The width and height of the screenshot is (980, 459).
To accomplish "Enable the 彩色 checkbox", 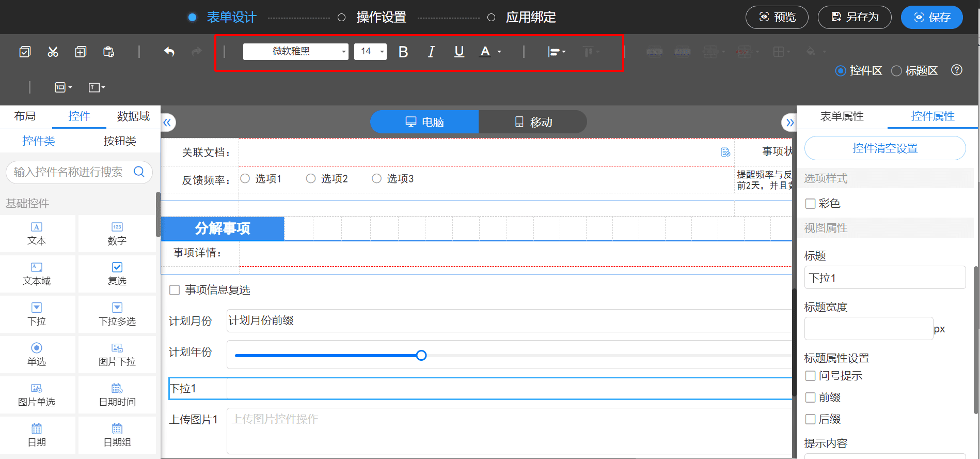I will click(x=811, y=204).
